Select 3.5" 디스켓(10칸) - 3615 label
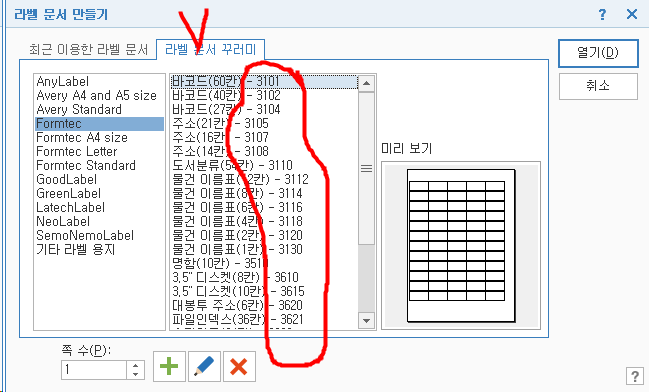Viewport: 649px width, 392px height. [x=264, y=291]
